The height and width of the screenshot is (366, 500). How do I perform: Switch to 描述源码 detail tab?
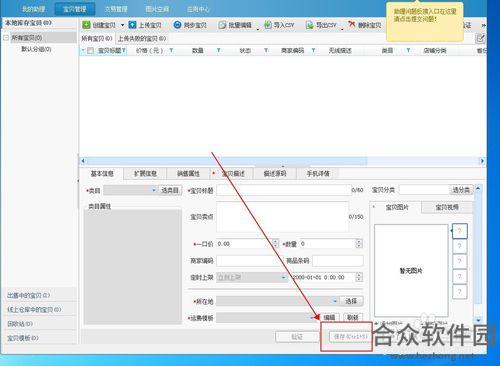275,174
